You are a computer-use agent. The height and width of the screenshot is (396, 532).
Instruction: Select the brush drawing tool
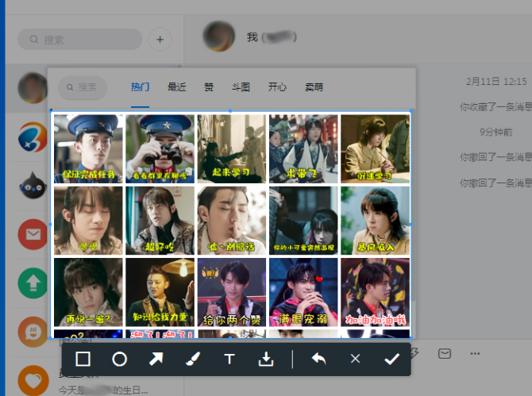pos(193,359)
